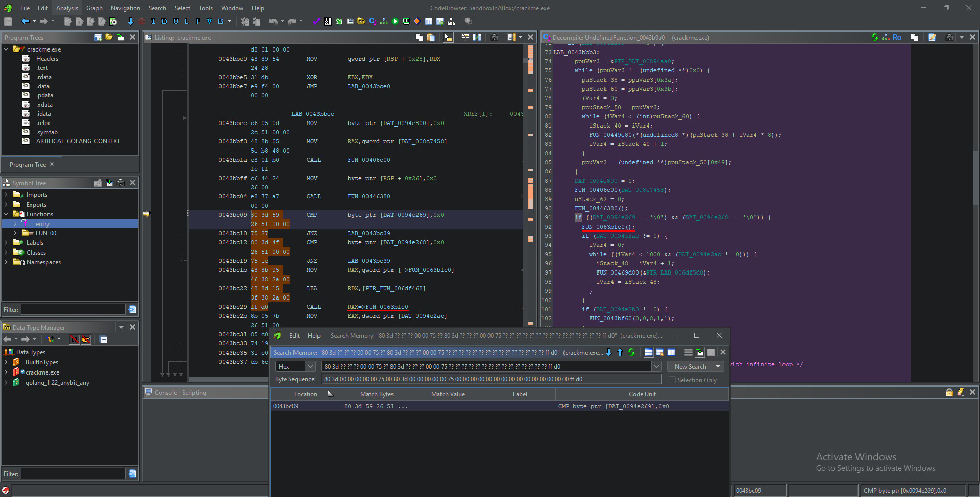Expand the BuiltInTypes data type node

[6, 362]
